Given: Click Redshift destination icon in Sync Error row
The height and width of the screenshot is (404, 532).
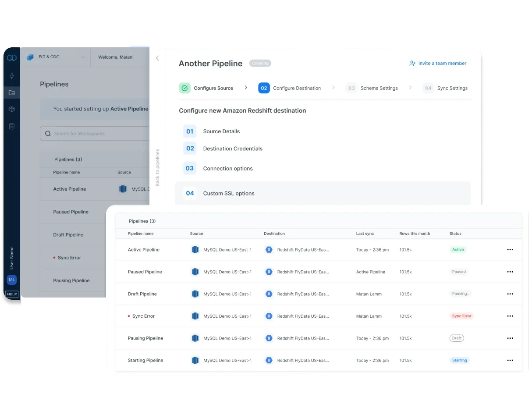Looking at the screenshot, I should click(x=269, y=316).
